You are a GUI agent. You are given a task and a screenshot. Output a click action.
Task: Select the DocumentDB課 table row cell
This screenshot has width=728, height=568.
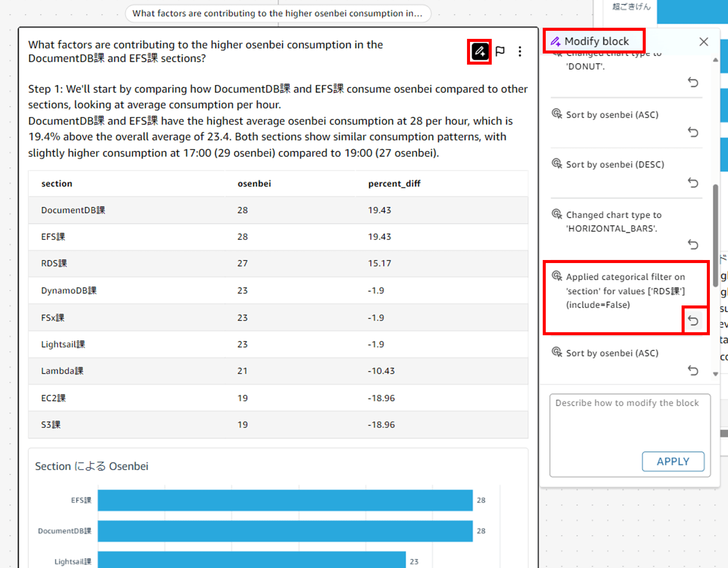tap(73, 210)
